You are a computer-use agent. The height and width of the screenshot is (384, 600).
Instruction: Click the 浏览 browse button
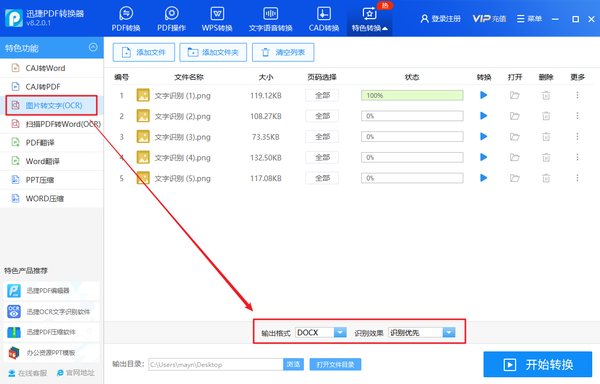(x=293, y=364)
